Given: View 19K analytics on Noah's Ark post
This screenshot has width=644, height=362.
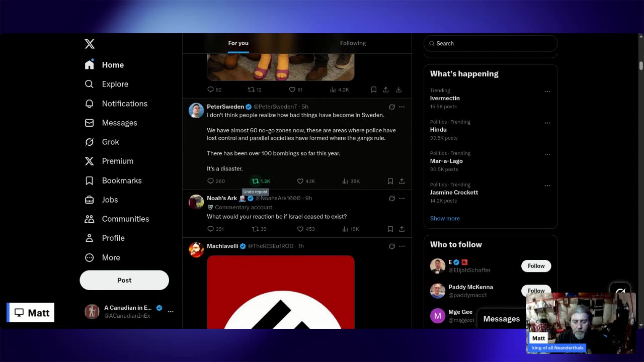Looking at the screenshot, I should 350,229.
